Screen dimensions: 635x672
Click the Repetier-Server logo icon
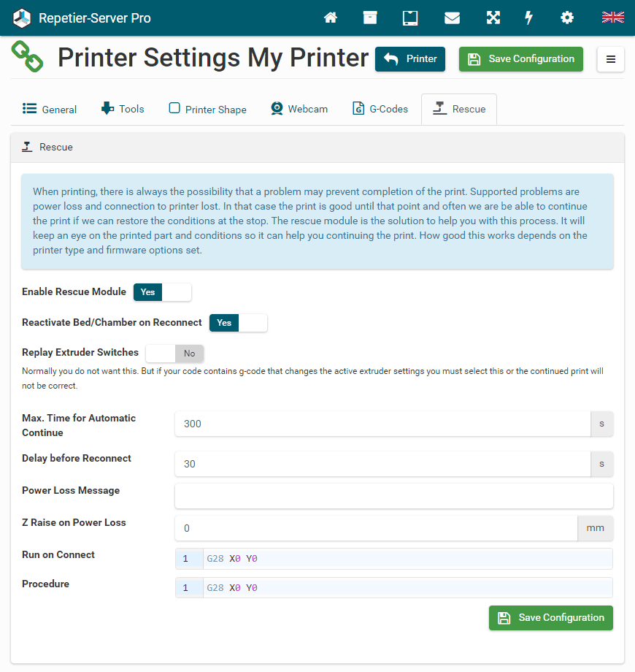coord(23,18)
